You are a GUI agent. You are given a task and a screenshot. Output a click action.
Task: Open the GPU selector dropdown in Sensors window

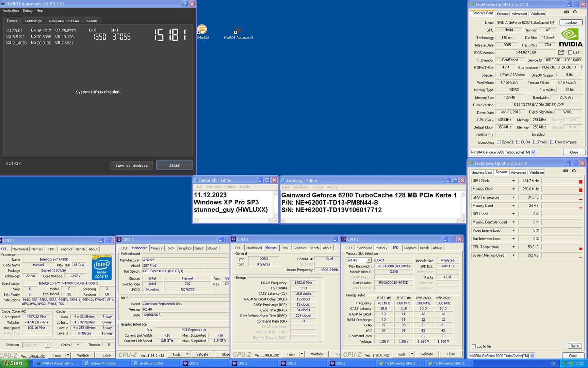[x=532, y=356]
